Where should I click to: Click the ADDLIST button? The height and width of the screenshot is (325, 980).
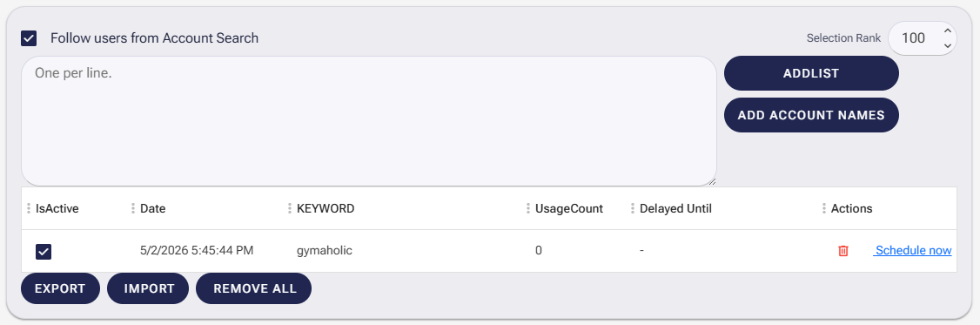(x=811, y=73)
